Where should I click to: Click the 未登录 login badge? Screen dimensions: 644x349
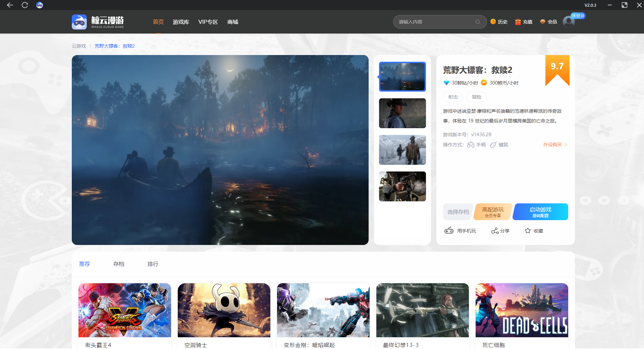(578, 16)
